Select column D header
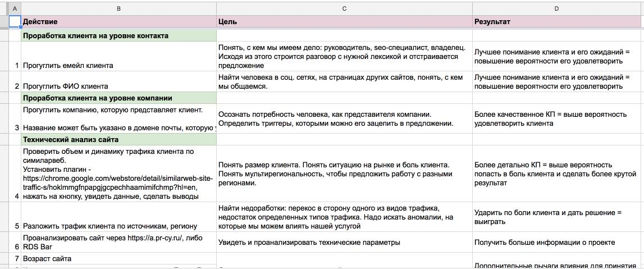This screenshot has width=644, height=269. (556, 8)
